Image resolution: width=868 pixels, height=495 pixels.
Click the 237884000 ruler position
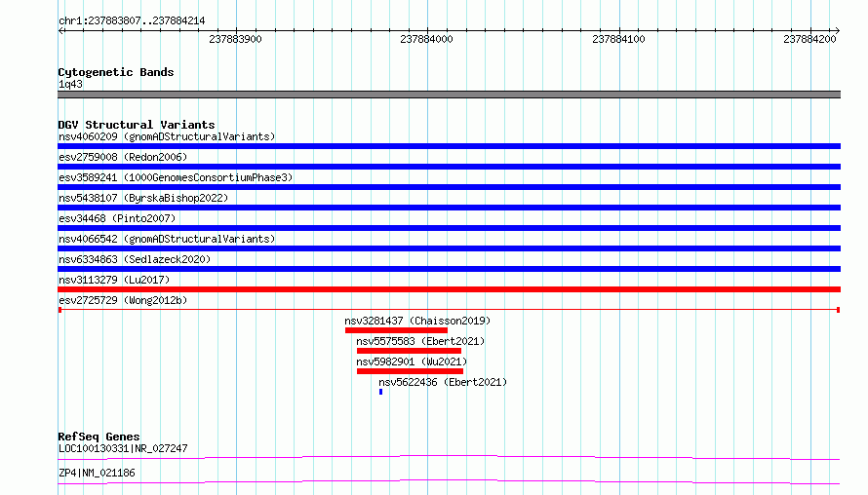[x=427, y=39]
